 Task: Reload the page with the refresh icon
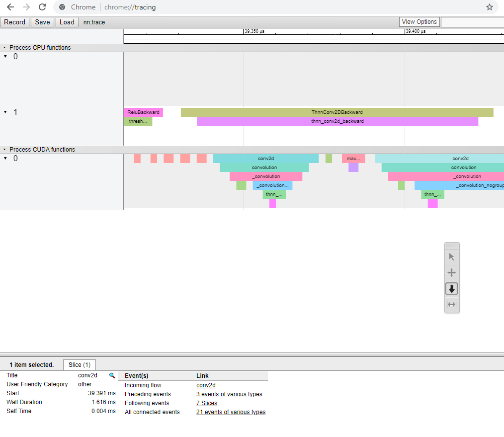click(42, 7)
